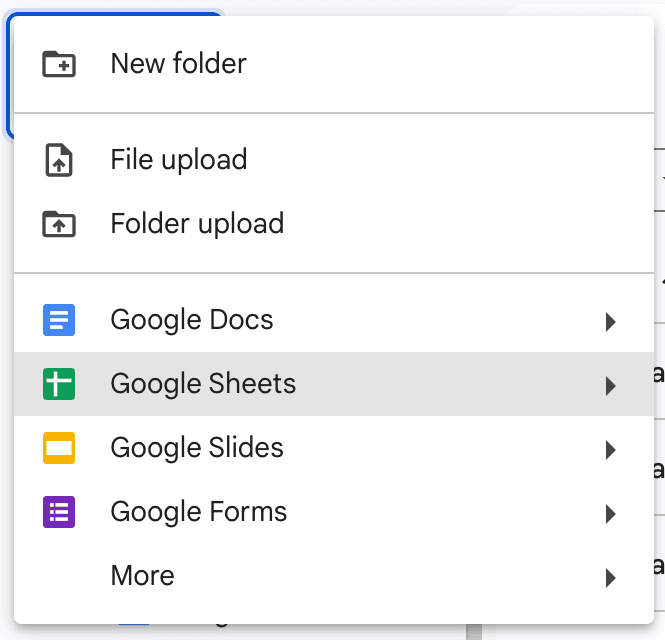Viewport: 665px width, 640px height.
Task: Click the File upload page icon
Action: [59, 160]
